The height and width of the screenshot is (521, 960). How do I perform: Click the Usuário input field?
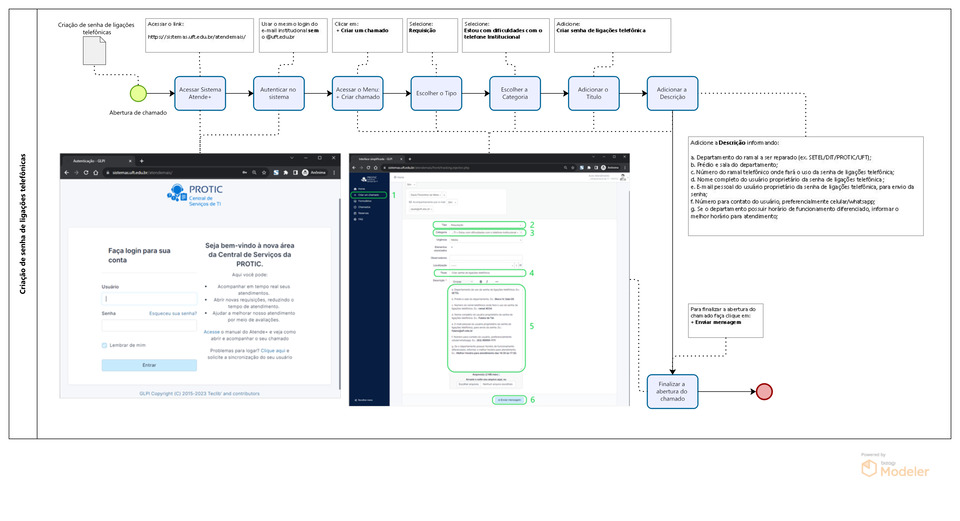149,298
